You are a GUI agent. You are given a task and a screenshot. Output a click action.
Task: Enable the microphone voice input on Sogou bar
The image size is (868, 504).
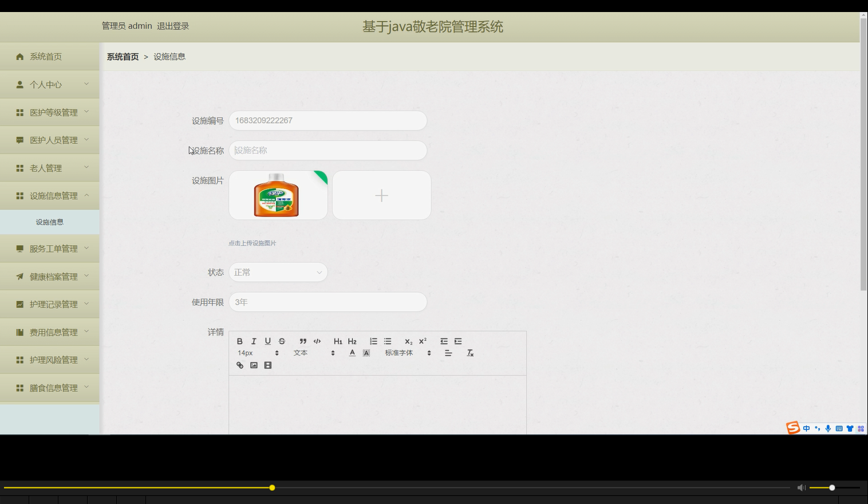click(827, 428)
